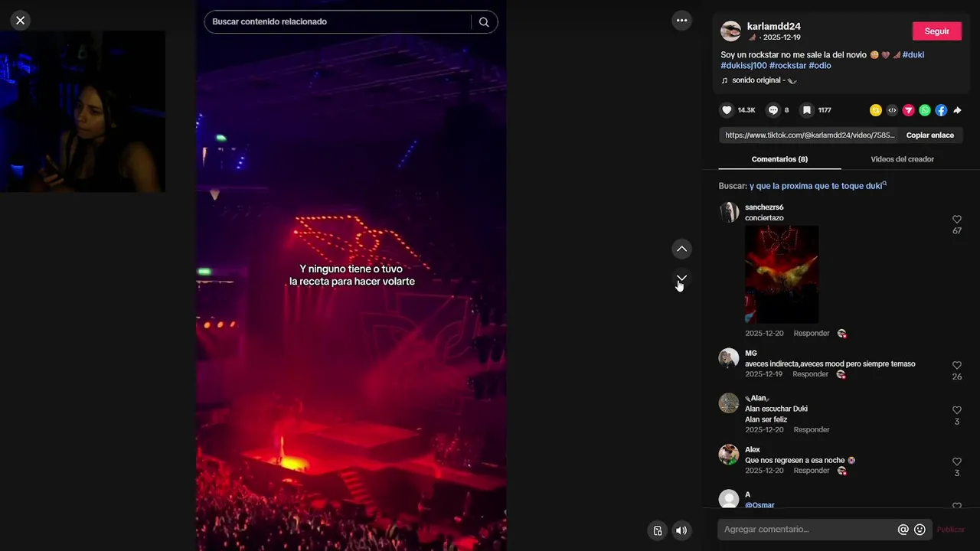Mute the video sound
This screenshot has width=980, height=551.
(x=681, y=530)
